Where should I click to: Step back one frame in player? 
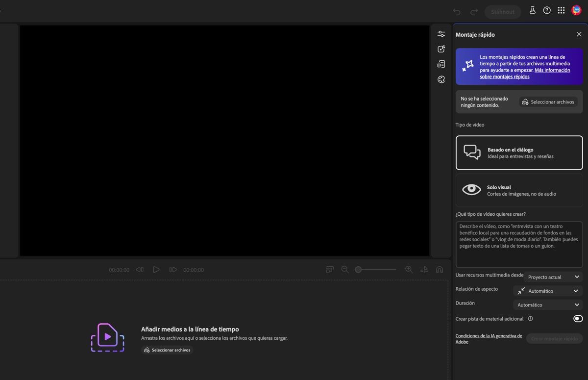tap(140, 270)
